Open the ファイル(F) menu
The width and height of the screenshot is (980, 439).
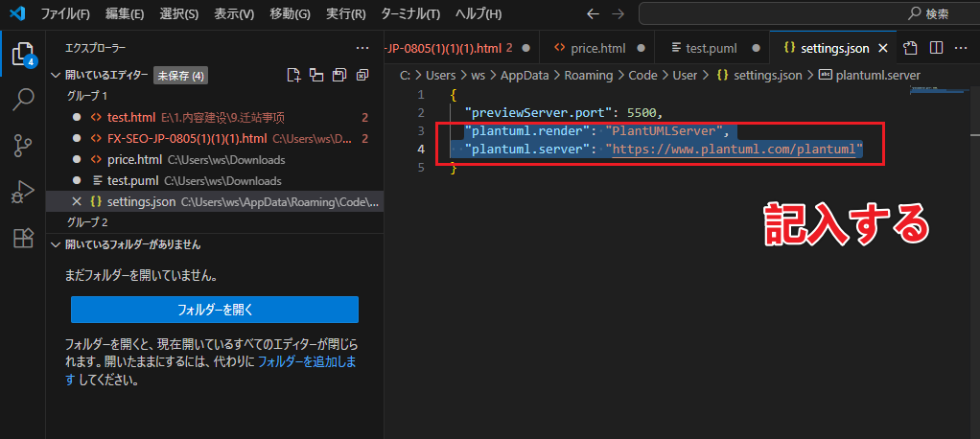pyautogui.click(x=65, y=13)
